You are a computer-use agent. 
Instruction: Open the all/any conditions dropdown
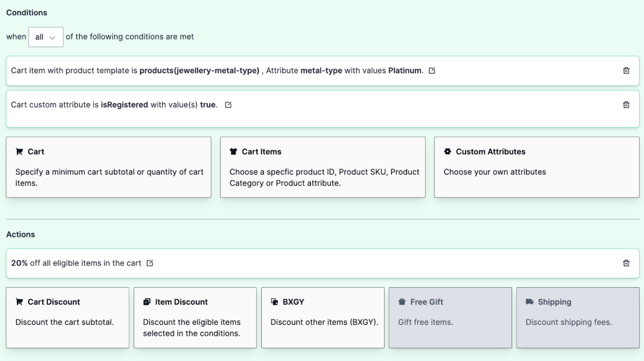[x=46, y=37]
